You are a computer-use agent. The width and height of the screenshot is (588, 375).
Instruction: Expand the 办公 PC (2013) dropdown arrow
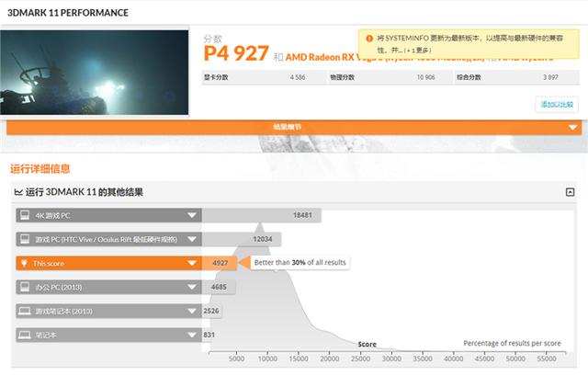(192, 288)
